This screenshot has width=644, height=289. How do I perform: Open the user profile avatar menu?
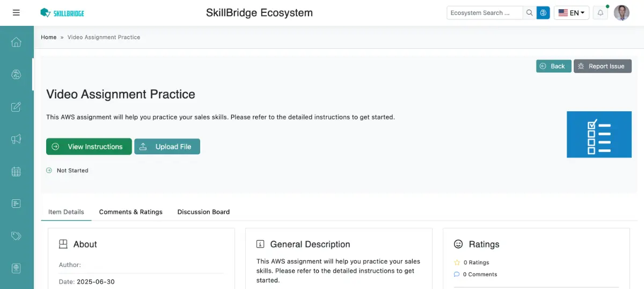pos(621,13)
